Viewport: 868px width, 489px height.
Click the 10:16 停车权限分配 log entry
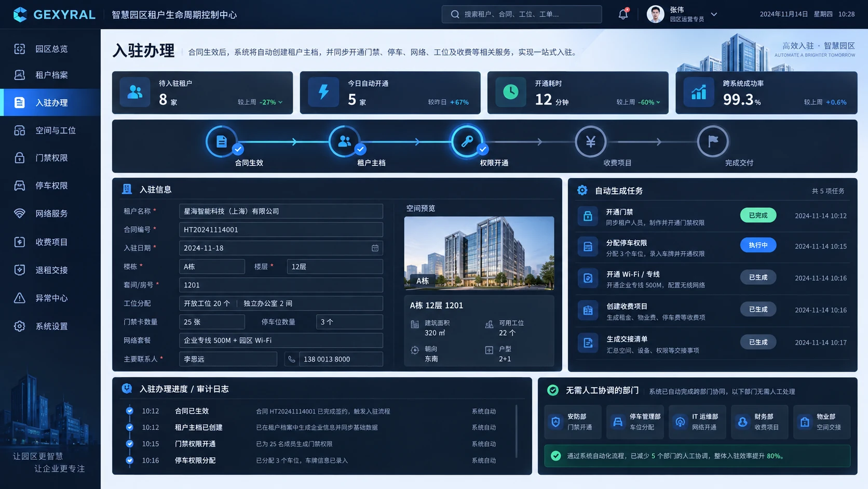(x=313, y=460)
